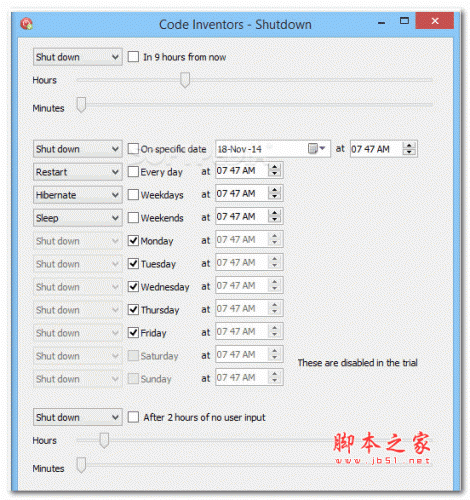
Task: Click the Saturday time field
Action: click(249, 354)
